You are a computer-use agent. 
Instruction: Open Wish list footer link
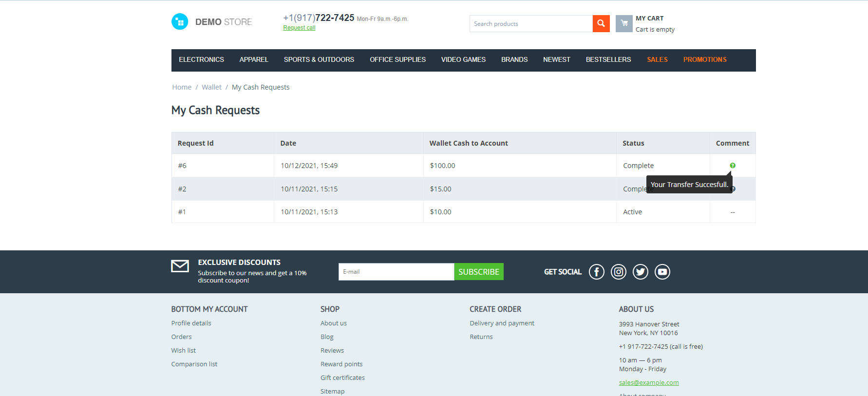pos(183,350)
